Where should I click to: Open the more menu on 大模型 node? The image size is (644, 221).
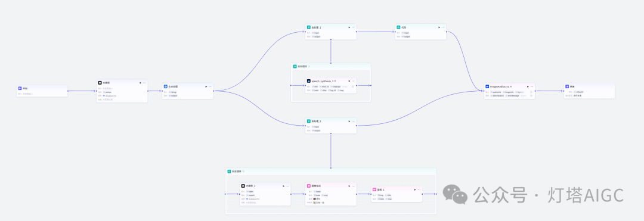144,83
